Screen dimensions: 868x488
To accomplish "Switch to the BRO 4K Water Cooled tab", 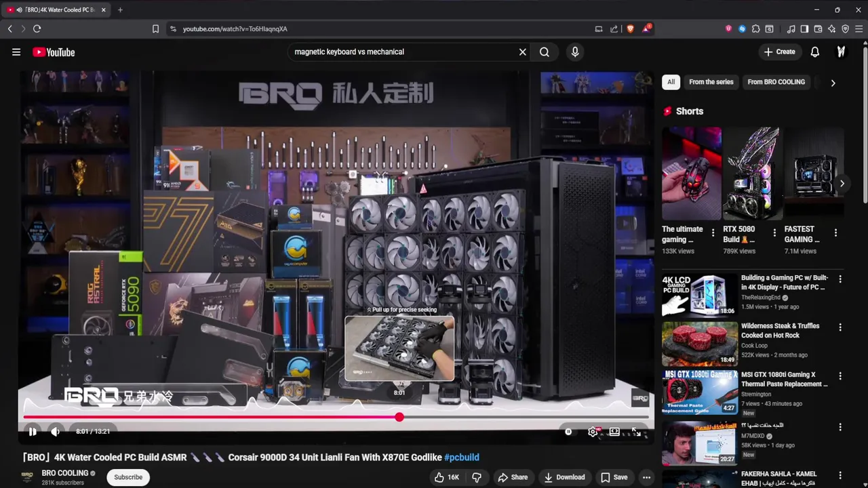I will [x=57, y=9].
